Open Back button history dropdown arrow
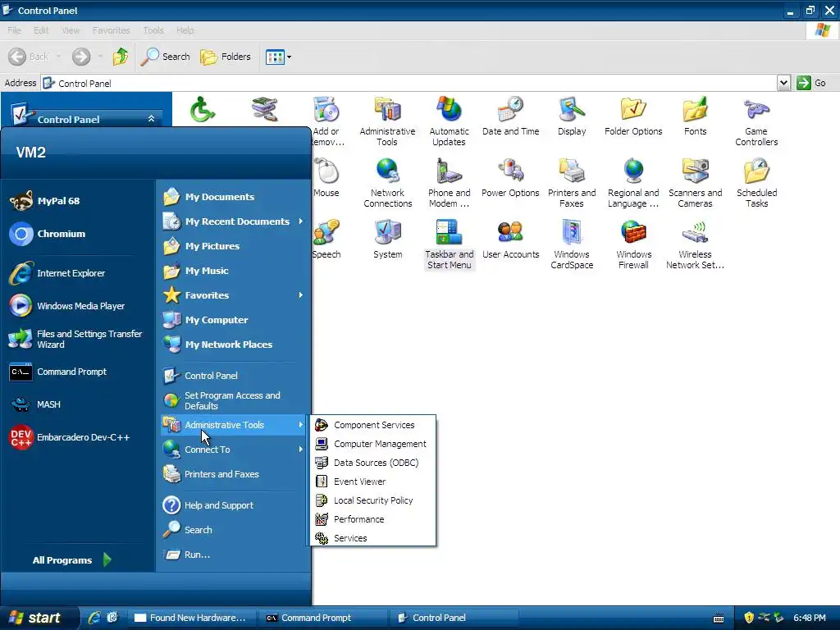The width and height of the screenshot is (840, 630). click(x=58, y=57)
